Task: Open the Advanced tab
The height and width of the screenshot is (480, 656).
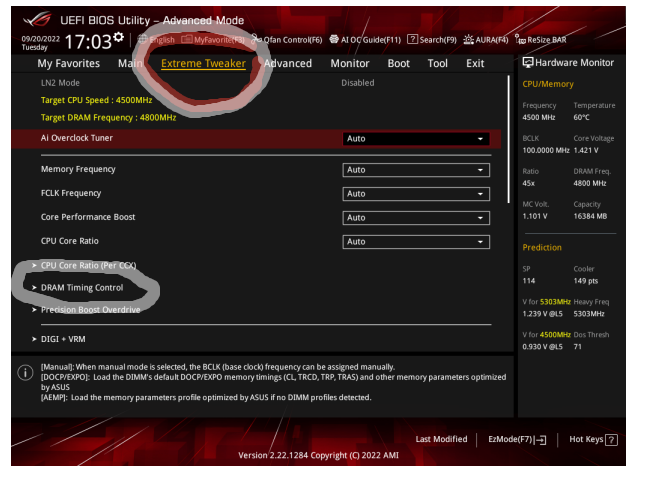Action: tap(288, 63)
